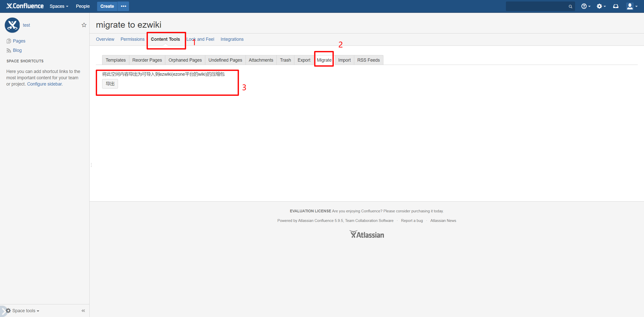Image resolution: width=644 pixels, height=317 pixels.
Task: Click the People navigation icon
Action: coord(83,6)
